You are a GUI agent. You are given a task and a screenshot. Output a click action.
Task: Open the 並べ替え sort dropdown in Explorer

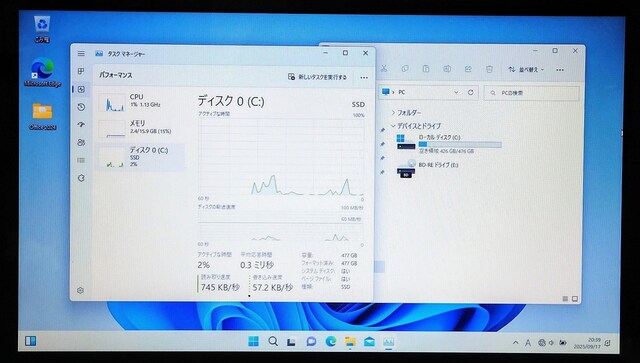[x=526, y=70]
